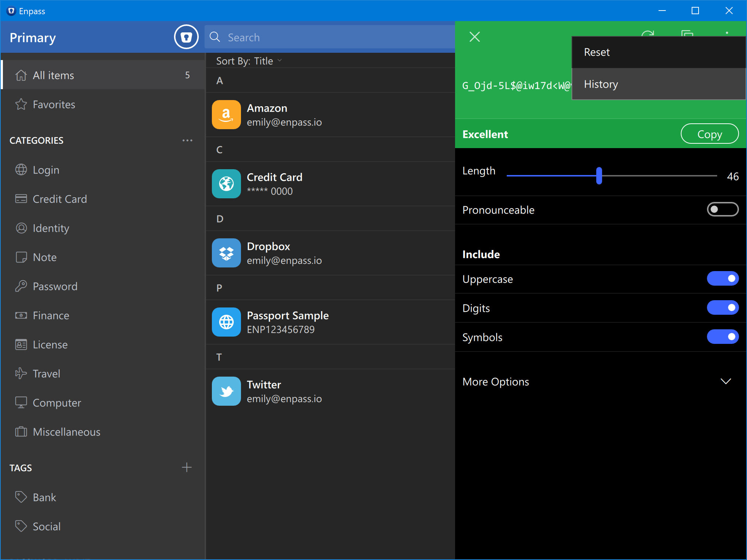Click the Note category icon

tap(21, 257)
